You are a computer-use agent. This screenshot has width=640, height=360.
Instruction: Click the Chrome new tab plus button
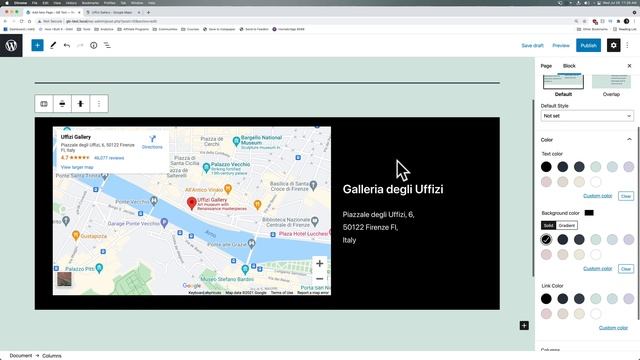(148, 12)
